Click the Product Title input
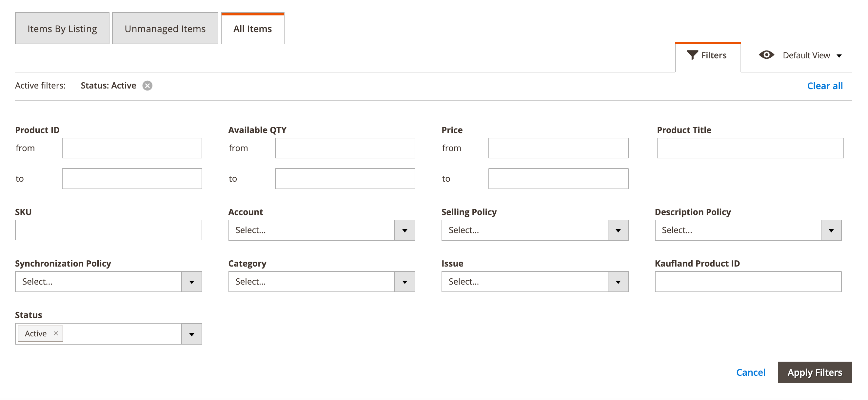The image size is (868, 400). tap(750, 148)
